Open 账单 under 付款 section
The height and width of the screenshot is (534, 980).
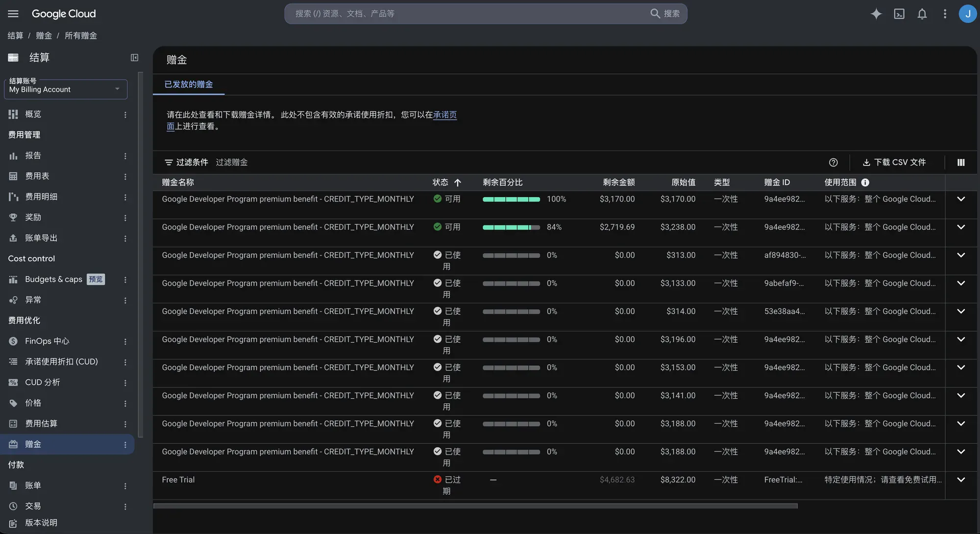[33, 485]
